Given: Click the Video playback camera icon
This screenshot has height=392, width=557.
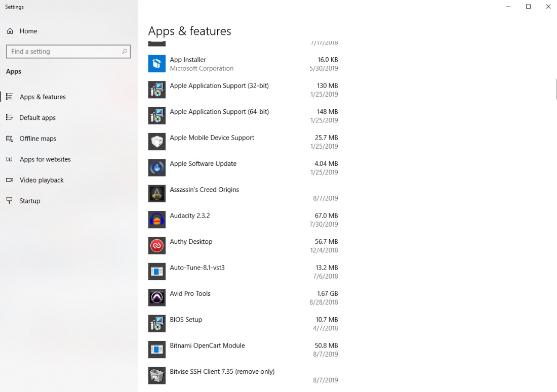Looking at the screenshot, I should tap(10, 180).
